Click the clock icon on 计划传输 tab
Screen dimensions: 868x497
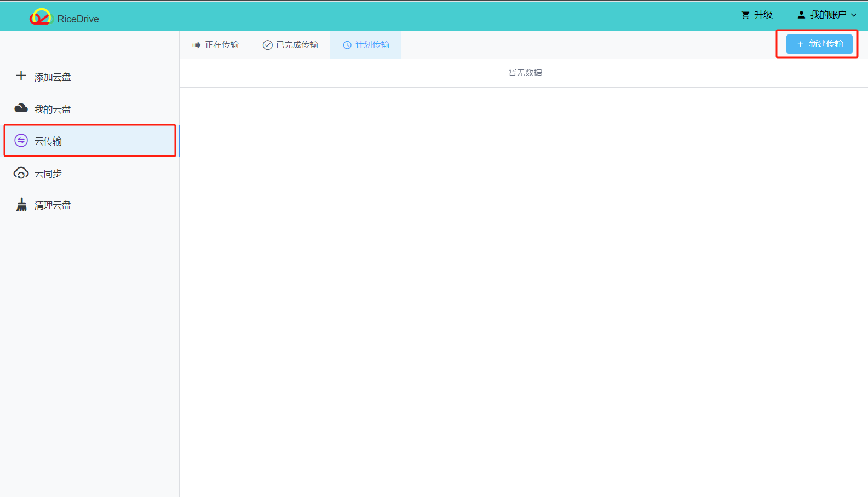[x=347, y=45]
